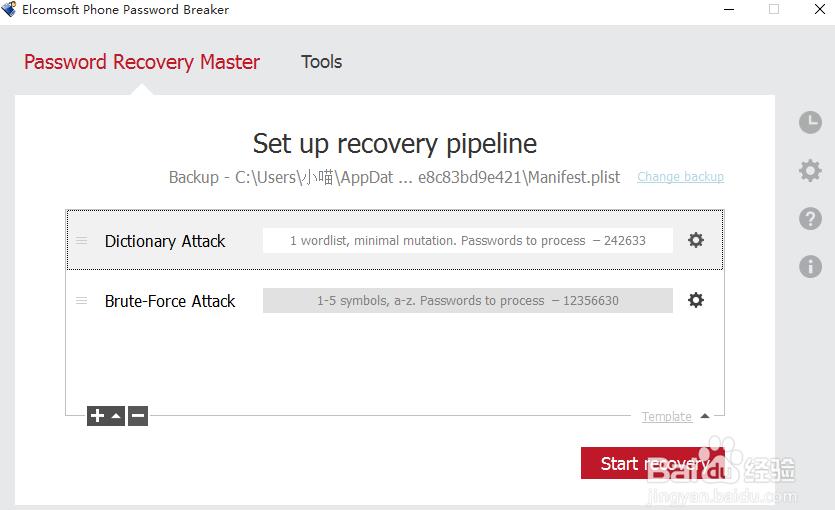Image resolution: width=835 pixels, height=510 pixels.
Task: Configure Dictionary Attack via its gear icon
Action: tap(695, 240)
